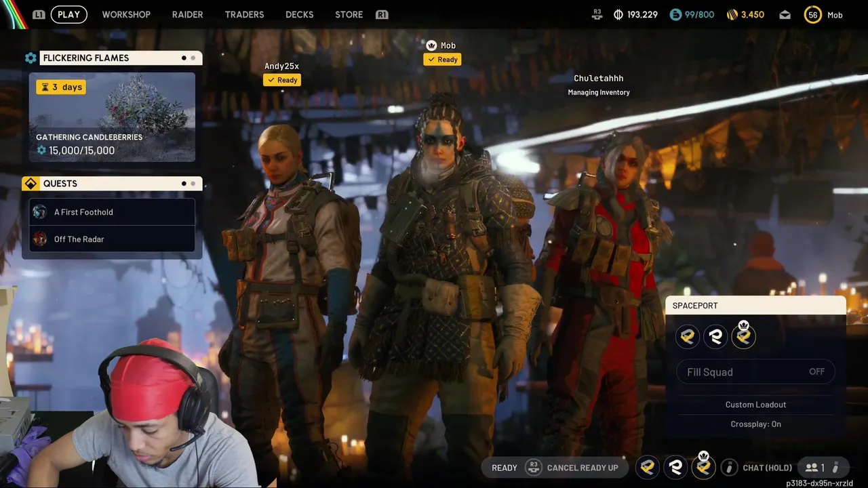868x488 pixels.
Task: Click the 3 days timer badge
Action: tap(61, 87)
